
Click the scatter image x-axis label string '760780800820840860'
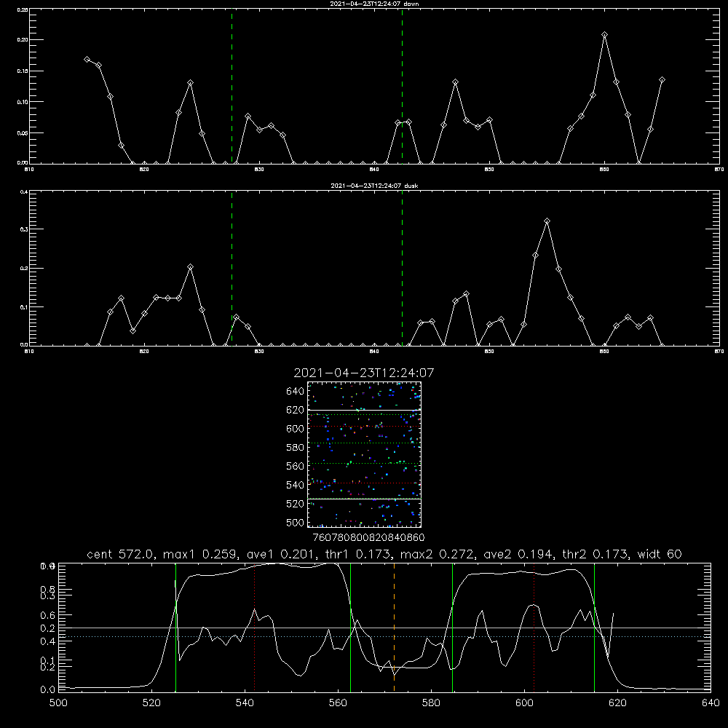click(368, 538)
